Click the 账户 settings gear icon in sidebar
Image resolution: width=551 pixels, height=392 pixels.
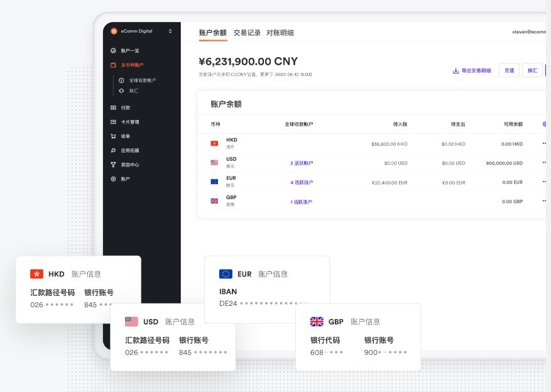(x=112, y=178)
